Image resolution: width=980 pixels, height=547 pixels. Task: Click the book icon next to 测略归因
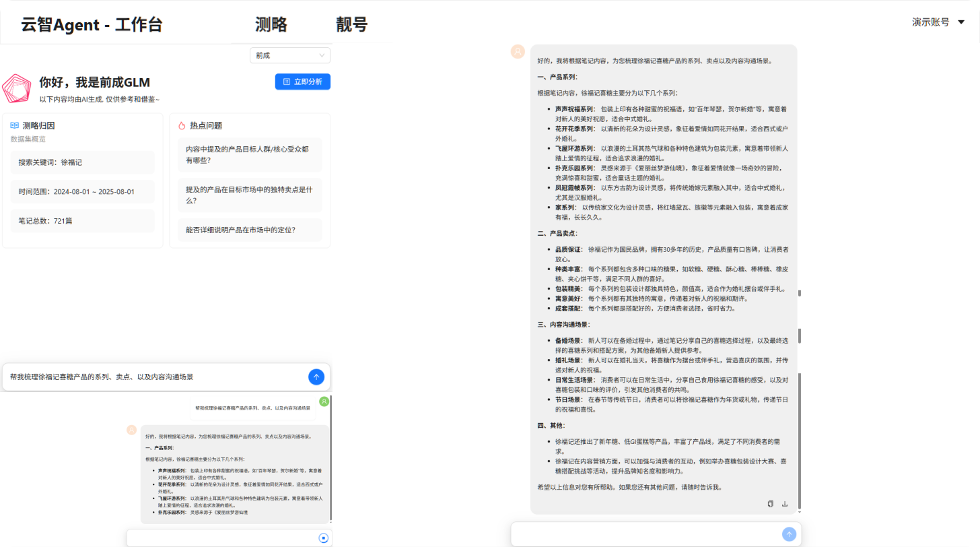pyautogui.click(x=15, y=125)
